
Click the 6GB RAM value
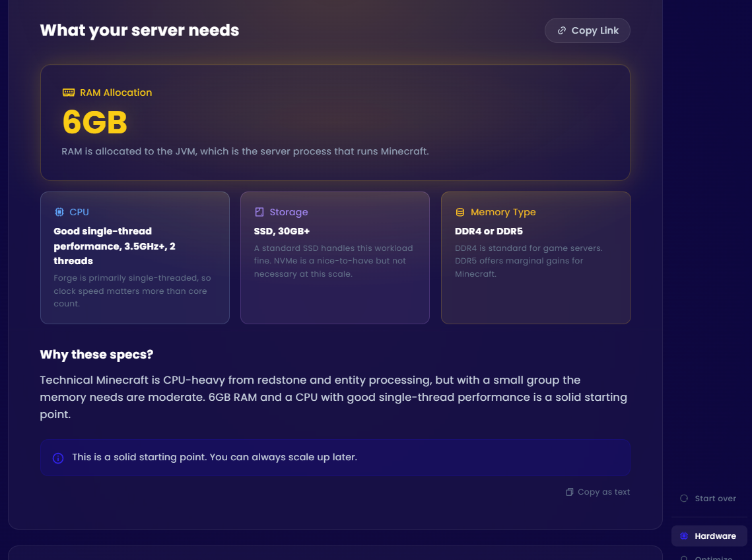coord(94,122)
